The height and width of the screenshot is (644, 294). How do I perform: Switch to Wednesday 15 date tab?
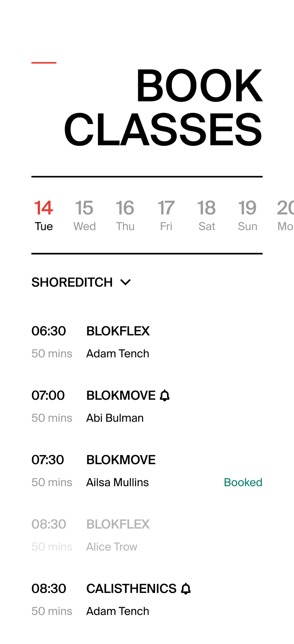tap(84, 215)
